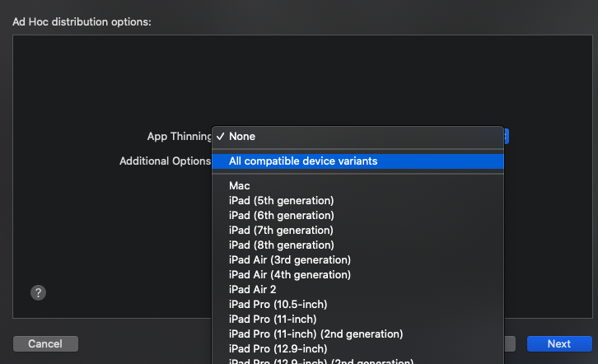Pick iPad Pro (10.5-inch)
The height and width of the screenshot is (364, 598).
pos(357,305)
